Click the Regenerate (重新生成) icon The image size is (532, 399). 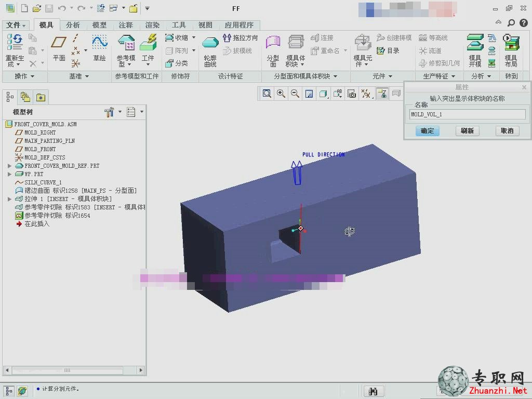[15, 42]
